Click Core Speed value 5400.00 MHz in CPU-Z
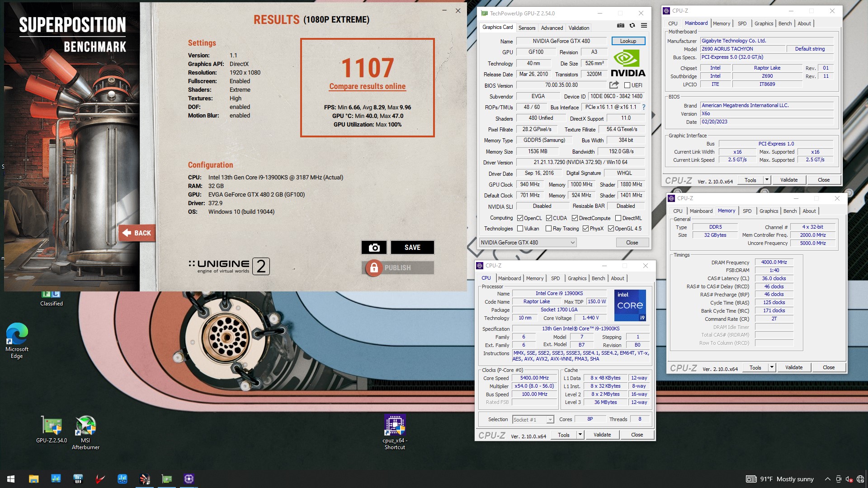868x488 pixels. 534,378
